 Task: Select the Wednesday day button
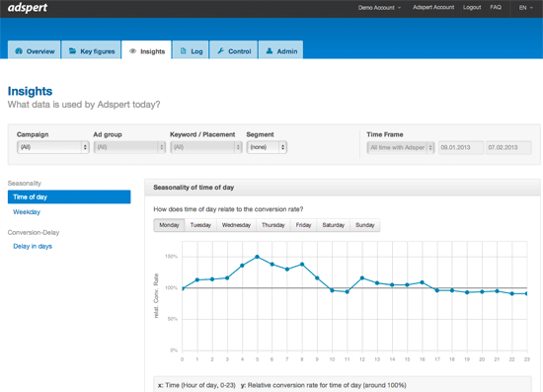coord(236,225)
